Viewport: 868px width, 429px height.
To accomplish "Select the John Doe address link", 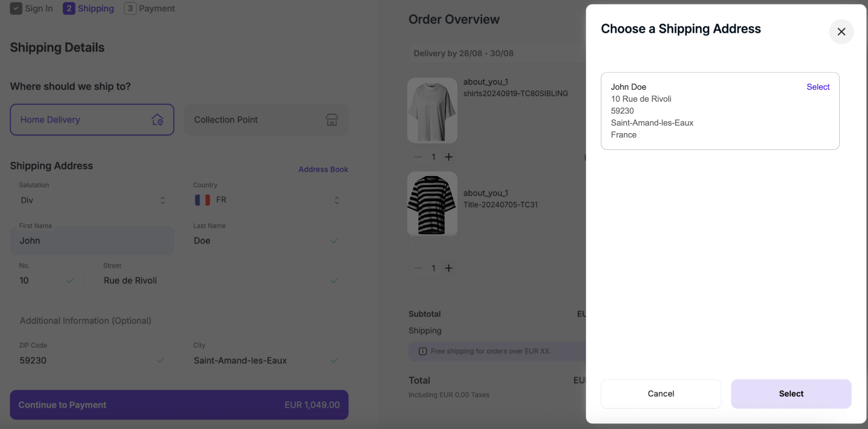I will (818, 87).
